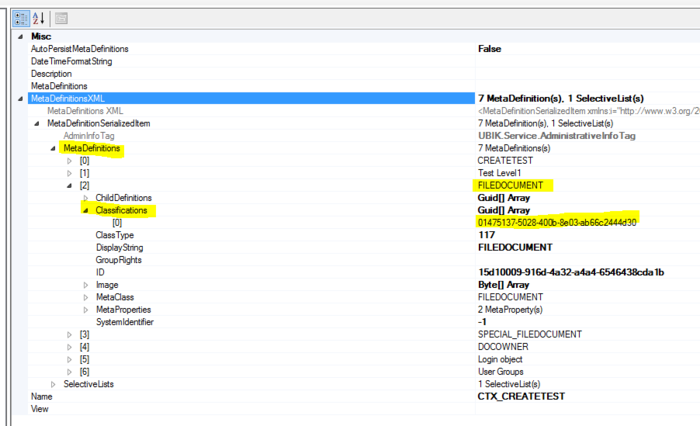Select the highlighted Classifications GUID value
Viewport: 700px width, 426px height.
point(557,222)
